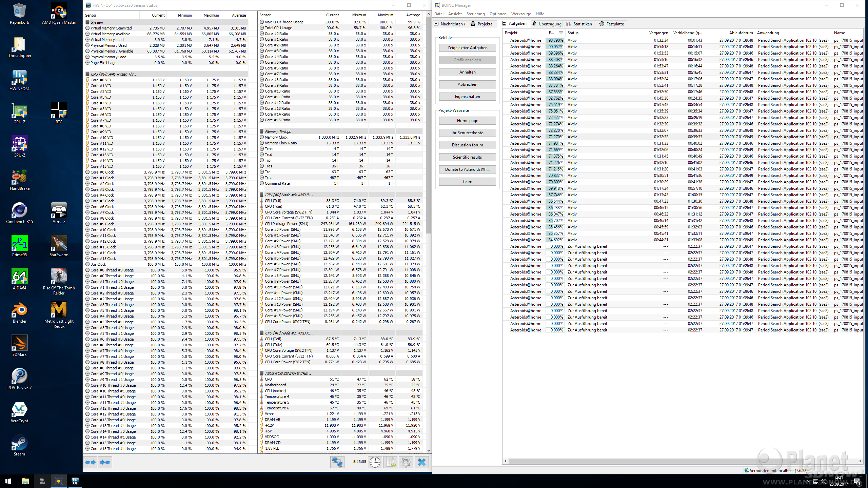The image size is (868, 488).
Task: Open the HWiNFO64 desktop shortcut
Action: 19,81
